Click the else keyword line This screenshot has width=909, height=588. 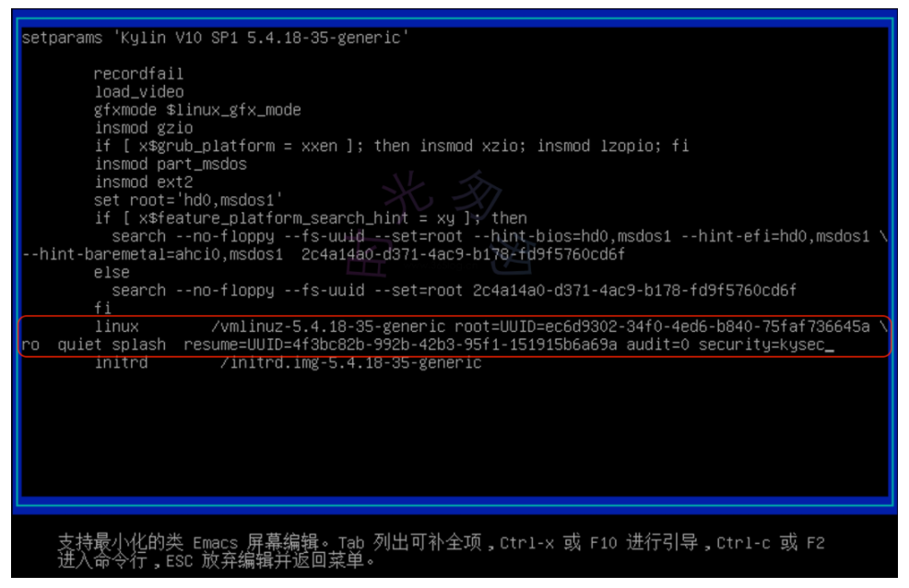[x=112, y=272]
